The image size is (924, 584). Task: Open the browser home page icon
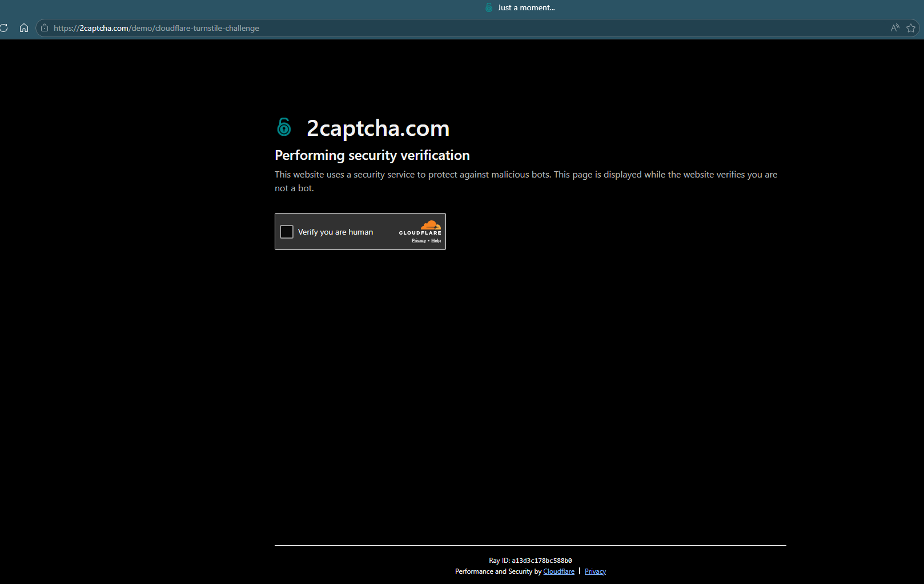point(24,28)
